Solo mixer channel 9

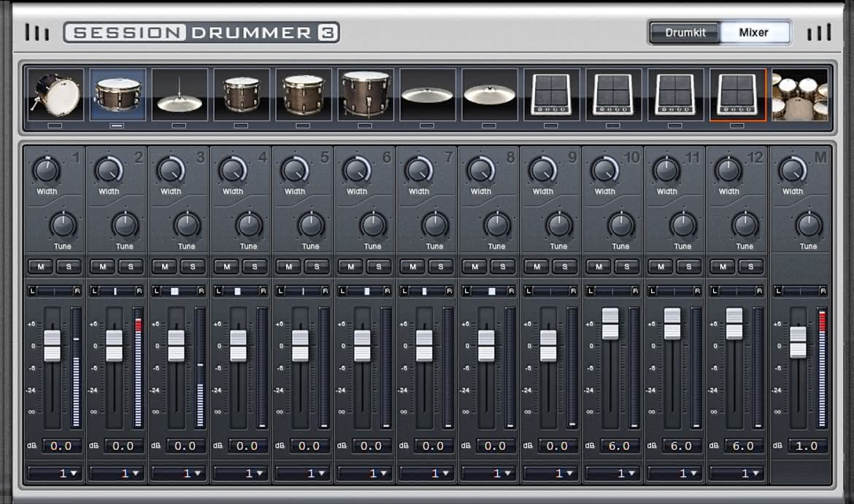pos(565,267)
